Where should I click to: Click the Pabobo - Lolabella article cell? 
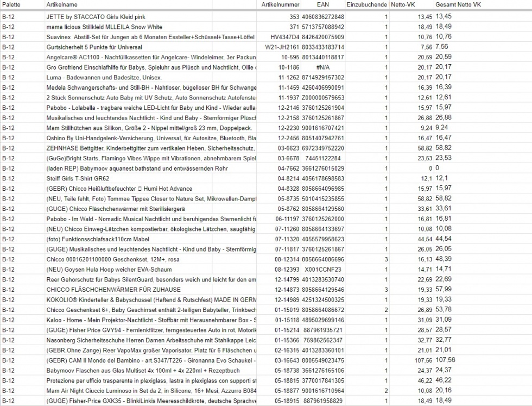pos(151,108)
